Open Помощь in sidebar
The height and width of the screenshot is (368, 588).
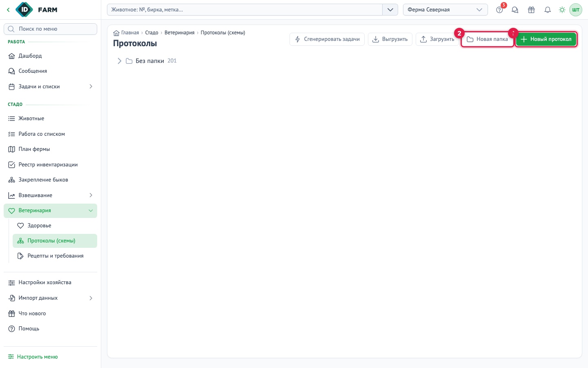pos(50,329)
